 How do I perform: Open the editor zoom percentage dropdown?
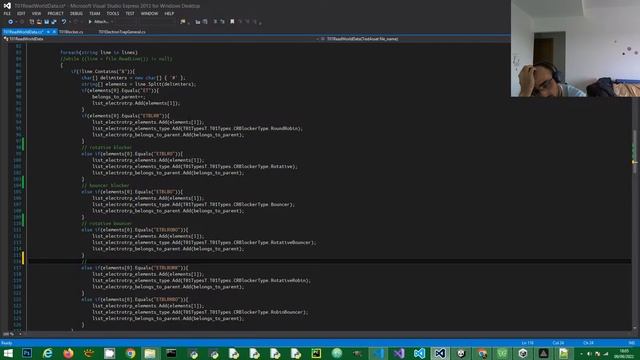tap(11, 334)
